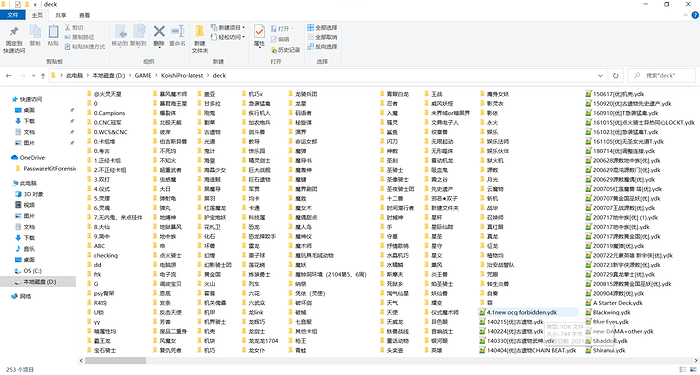Open the ABC folder
700x375 pixels.
pos(96,246)
